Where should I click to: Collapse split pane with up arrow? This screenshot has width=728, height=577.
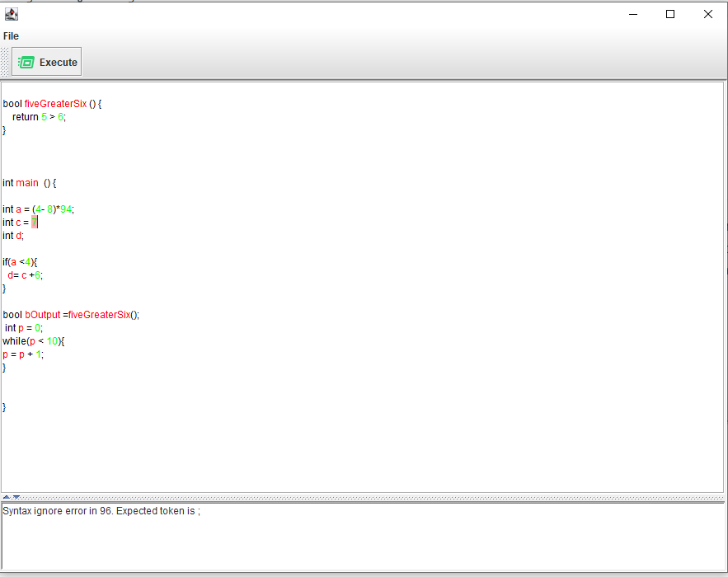7,497
